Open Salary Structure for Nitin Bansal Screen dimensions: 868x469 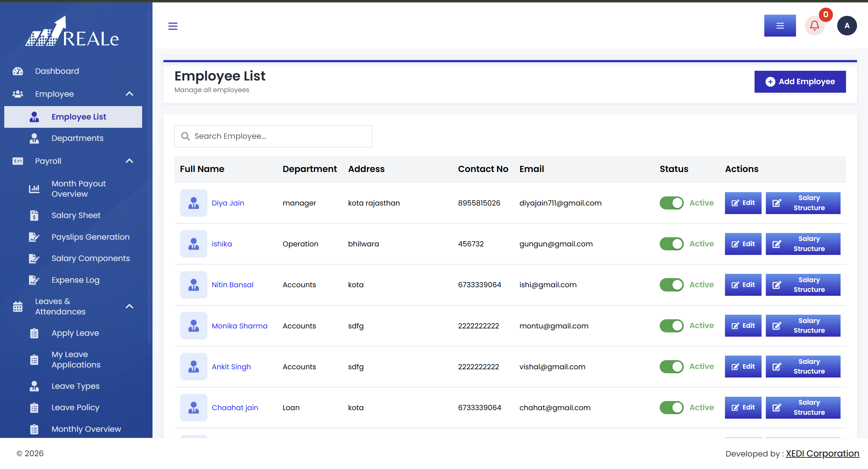[x=803, y=285]
